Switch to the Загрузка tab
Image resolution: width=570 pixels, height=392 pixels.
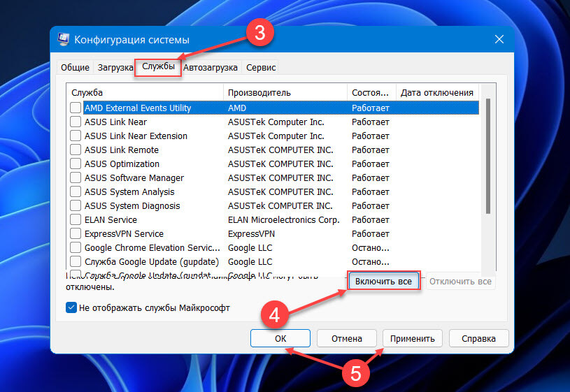[x=115, y=68]
